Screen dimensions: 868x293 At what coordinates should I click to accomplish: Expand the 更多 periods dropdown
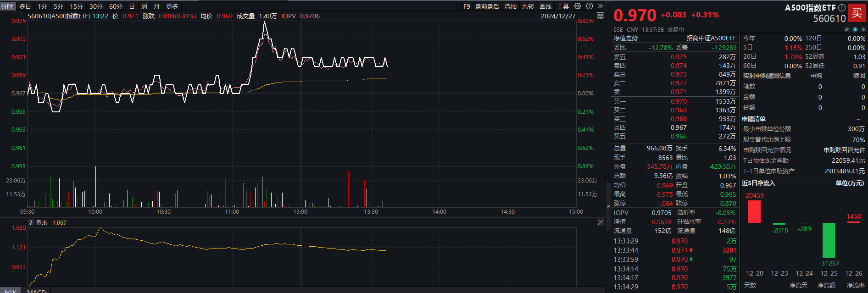coord(172,6)
